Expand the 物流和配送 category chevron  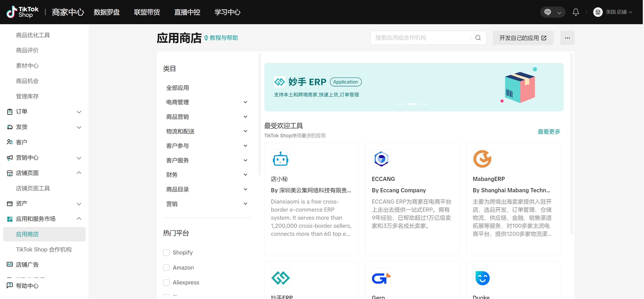(x=245, y=131)
